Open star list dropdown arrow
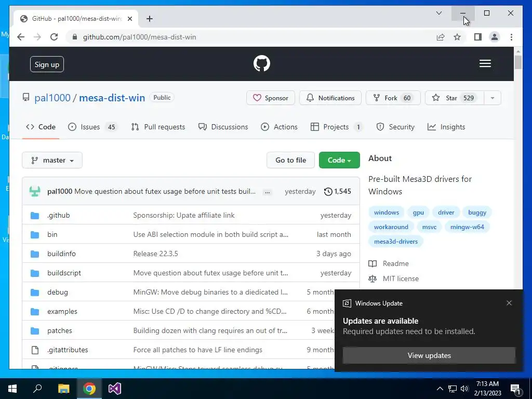Viewport: 532px width, 399px height. click(493, 98)
